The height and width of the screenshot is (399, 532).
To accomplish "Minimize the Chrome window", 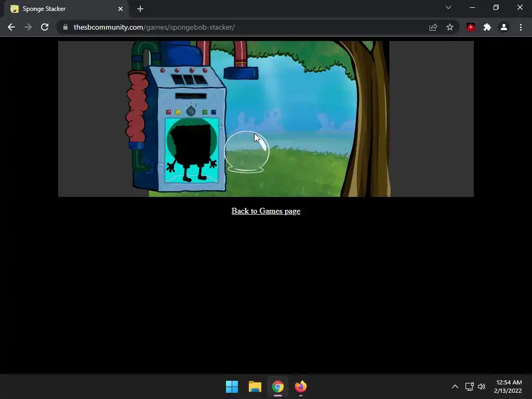I will [x=472, y=7].
